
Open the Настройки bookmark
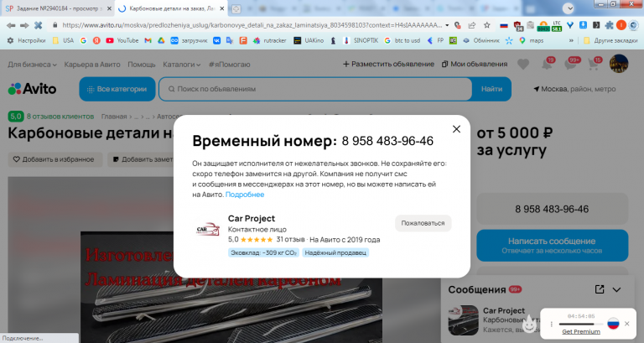(x=27, y=40)
